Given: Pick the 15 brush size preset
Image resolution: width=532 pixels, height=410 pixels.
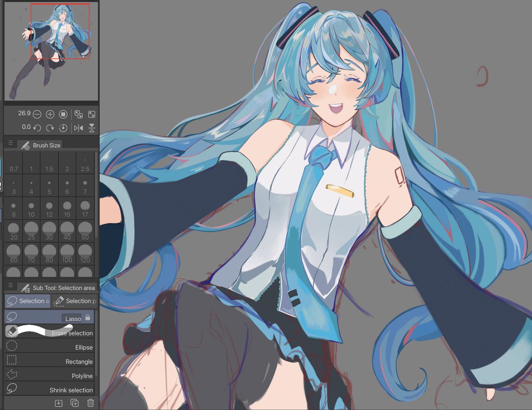Looking at the screenshot, I should click(x=67, y=209).
